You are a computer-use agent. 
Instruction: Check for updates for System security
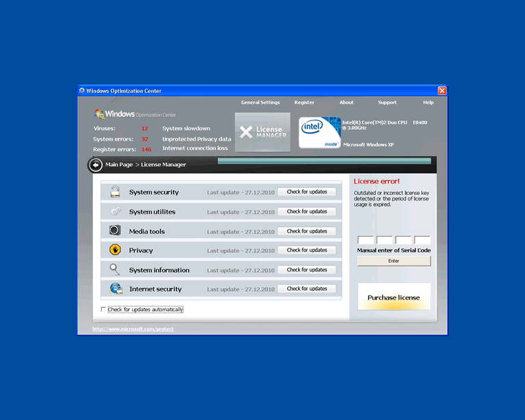click(307, 192)
